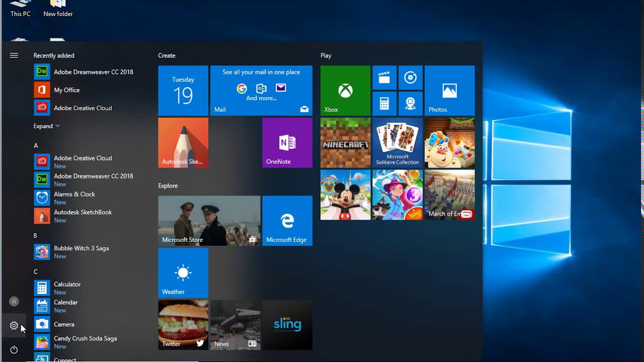The height and width of the screenshot is (362, 644).
Task: Select New folder on the desktop
Action: coord(58,9)
